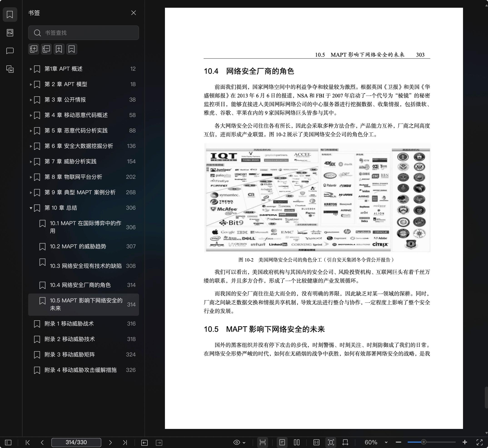
Task: Click the 第 6 章 bookmark title text
Action: [79, 146]
